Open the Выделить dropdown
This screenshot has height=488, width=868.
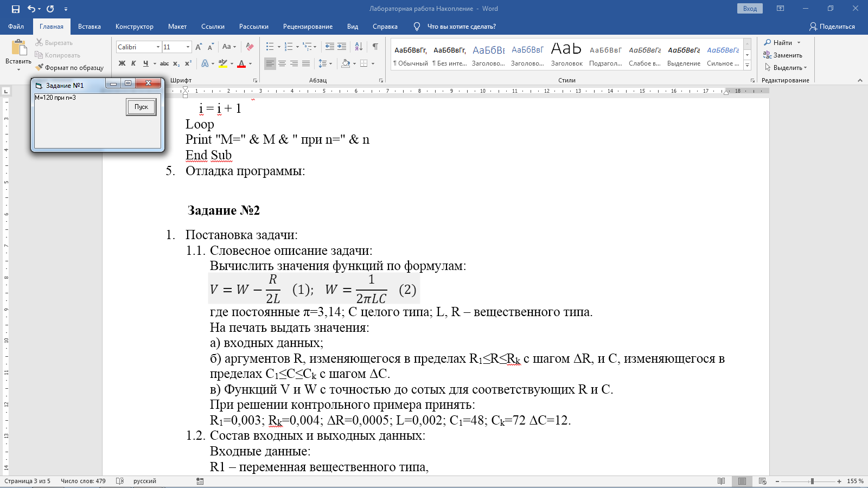(786, 68)
